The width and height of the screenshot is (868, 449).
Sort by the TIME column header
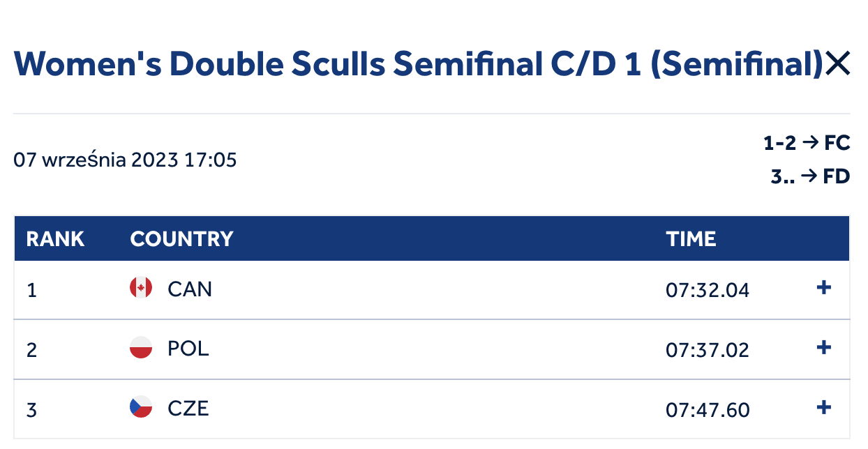(691, 239)
